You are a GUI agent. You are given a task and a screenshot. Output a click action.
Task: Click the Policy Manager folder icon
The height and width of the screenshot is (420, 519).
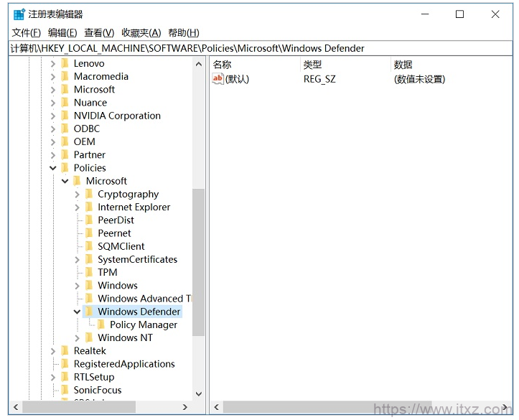pos(101,325)
